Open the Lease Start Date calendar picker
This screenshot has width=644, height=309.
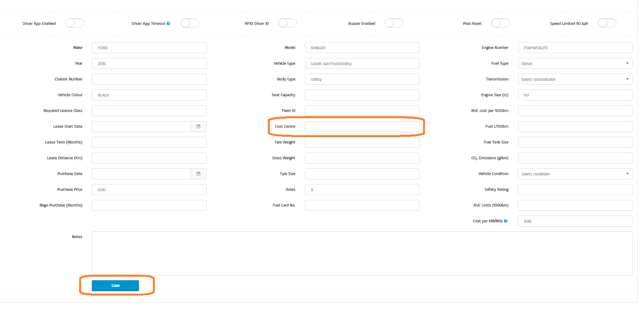click(x=199, y=127)
